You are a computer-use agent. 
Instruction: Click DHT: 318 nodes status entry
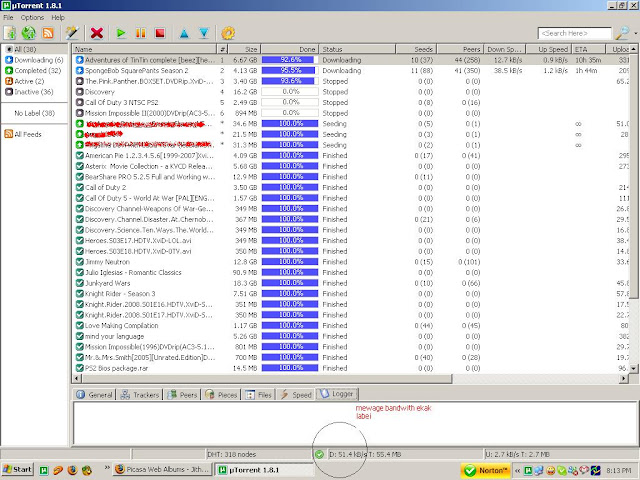pos(231,454)
